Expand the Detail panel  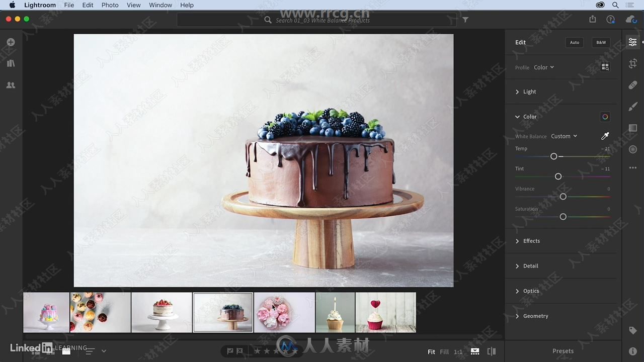pos(526,266)
